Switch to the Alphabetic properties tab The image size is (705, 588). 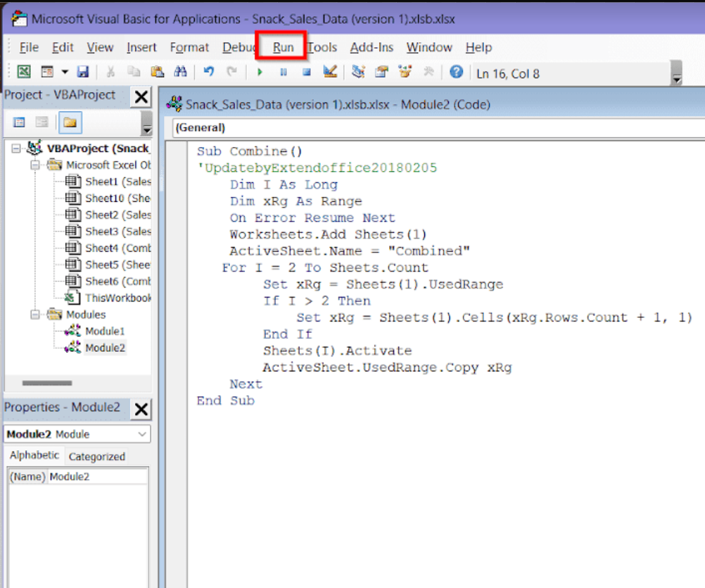click(x=34, y=455)
